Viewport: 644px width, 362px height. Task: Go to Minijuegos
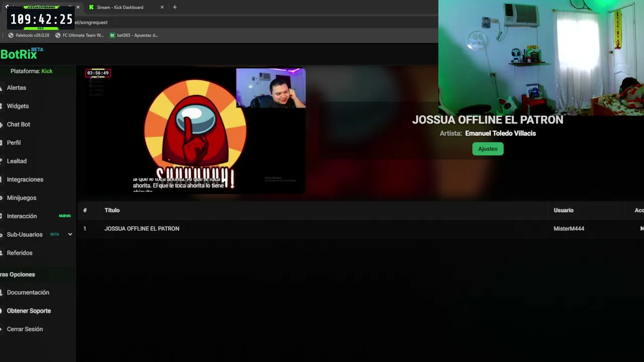(22, 198)
